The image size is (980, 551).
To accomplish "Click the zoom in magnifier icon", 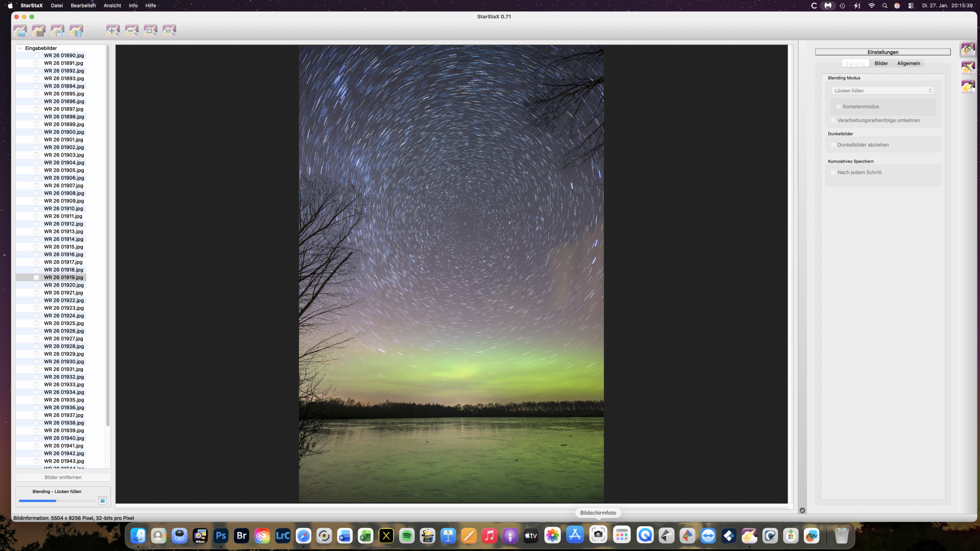I will [113, 31].
